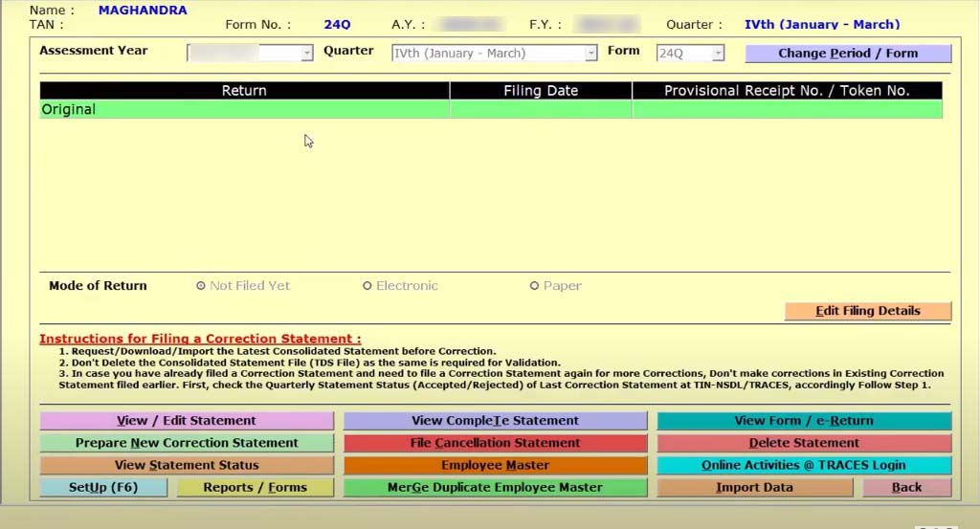Open the Employee Master
Image resolution: width=980 pixels, height=529 pixels.
pyautogui.click(x=495, y=465)
